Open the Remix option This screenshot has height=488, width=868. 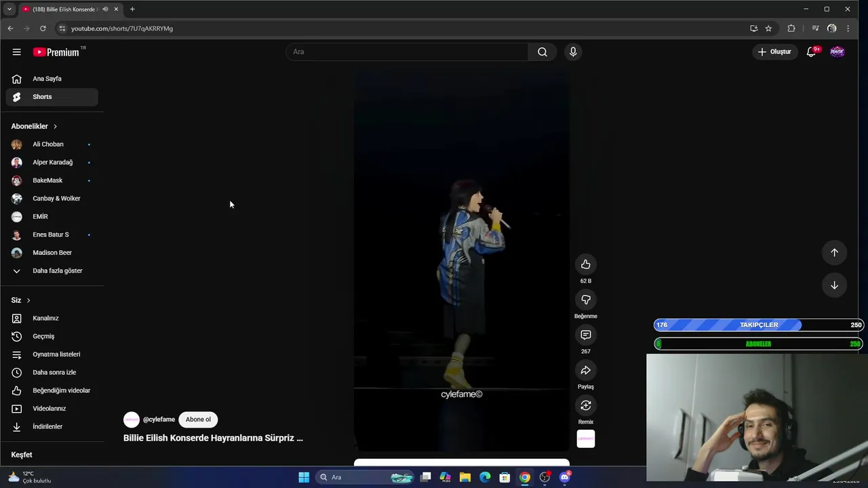coord(586,405)
